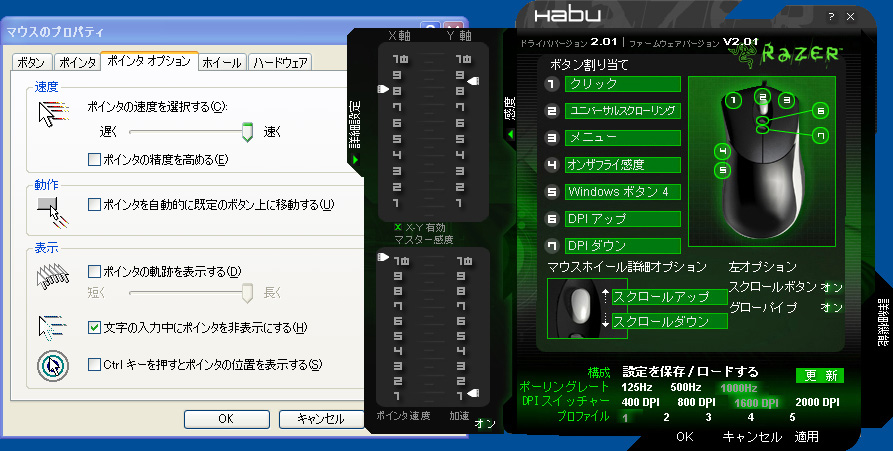The height and width of the screenshot is (451, 893).
Task: Select 500Hz polling rate
Action: click(x=686, y=388)
